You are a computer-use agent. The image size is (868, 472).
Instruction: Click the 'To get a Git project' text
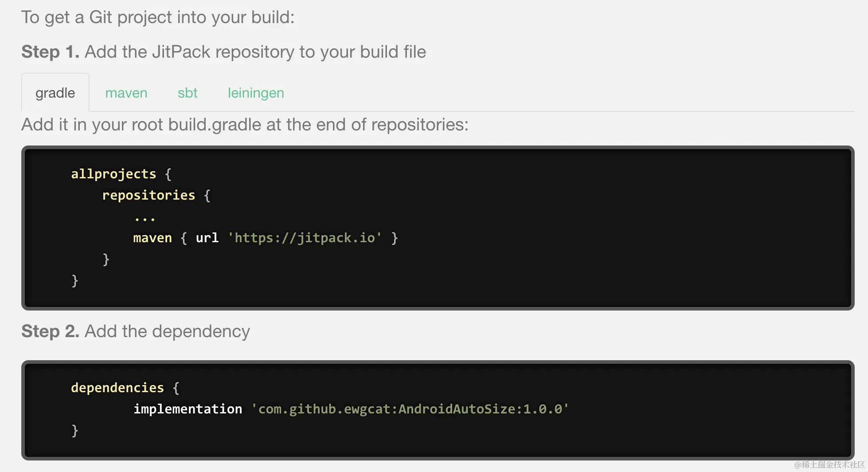coord(158,17)
